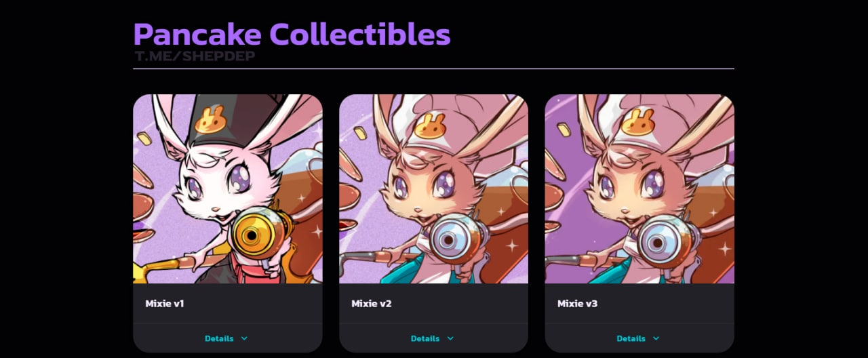Click the T.ME/SHEPDEP watermark text
Screen dimensions: 868x358
point(195,56)
